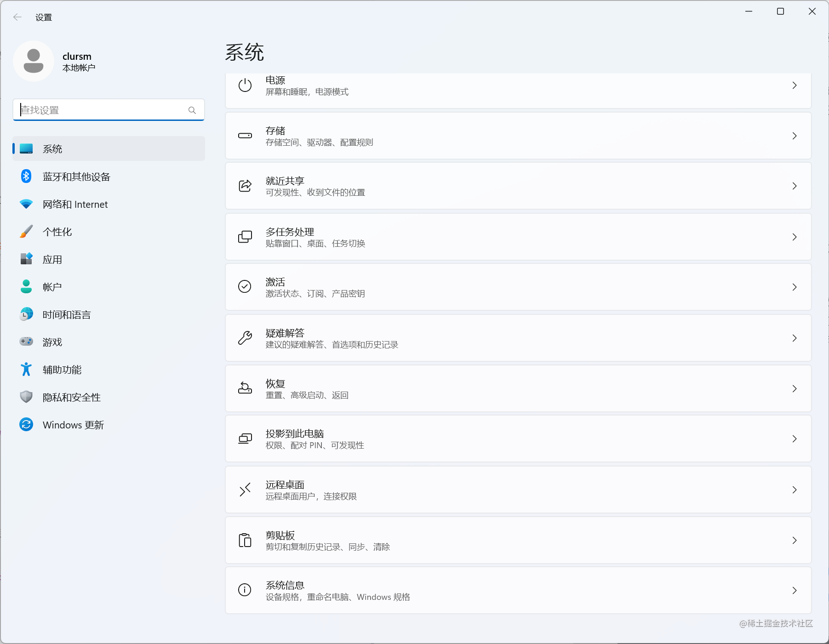Click 可发现性、收到文件的位置 description
The image size is (829, 644).
pyautogui.click(x=315, y=193)
